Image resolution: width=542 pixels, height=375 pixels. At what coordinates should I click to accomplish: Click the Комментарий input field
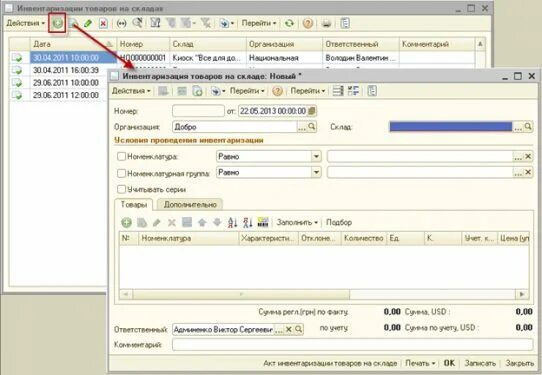click(353, 345)
